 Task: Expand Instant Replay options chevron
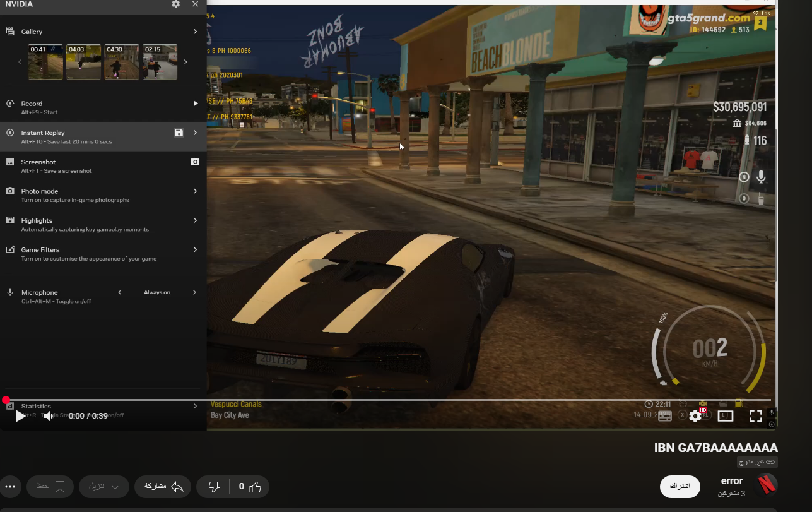point(195,133)
